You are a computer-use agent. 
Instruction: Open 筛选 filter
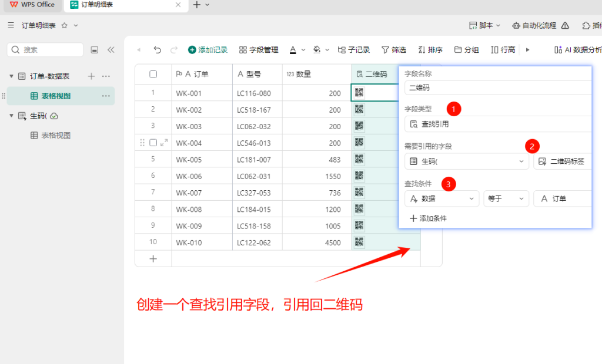pyautogui.click(x=394, y=50)
